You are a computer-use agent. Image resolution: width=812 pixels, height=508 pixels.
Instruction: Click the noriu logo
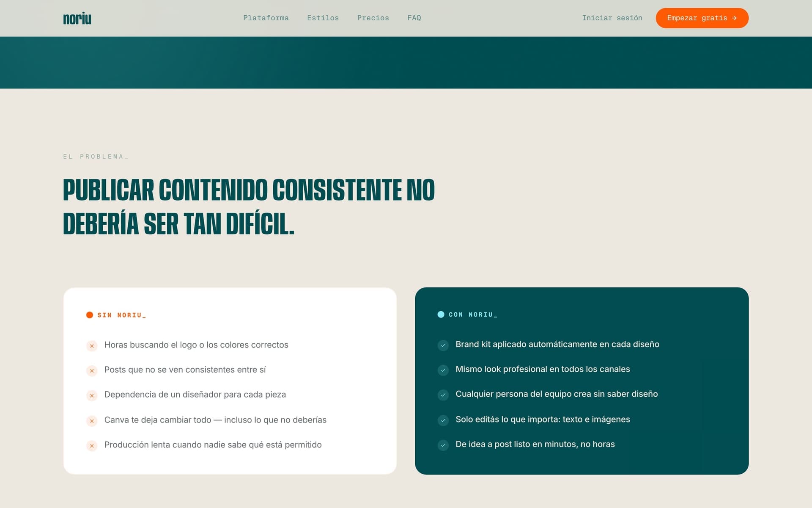pos(77,18)
